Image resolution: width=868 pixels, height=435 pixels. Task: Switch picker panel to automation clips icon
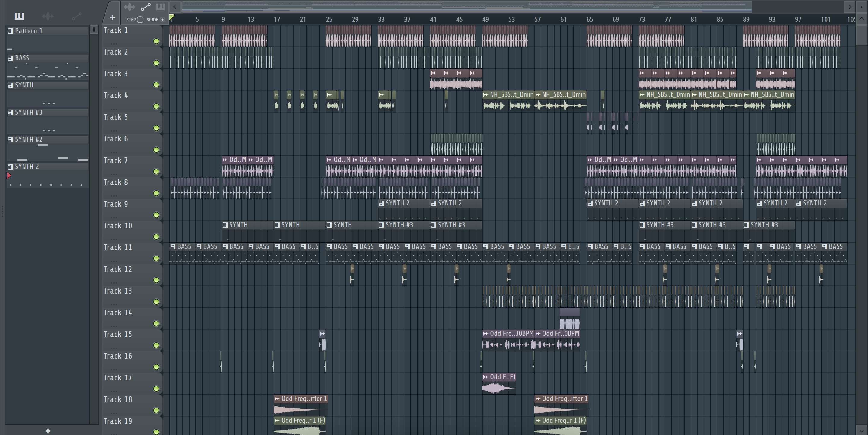(77, 16)
